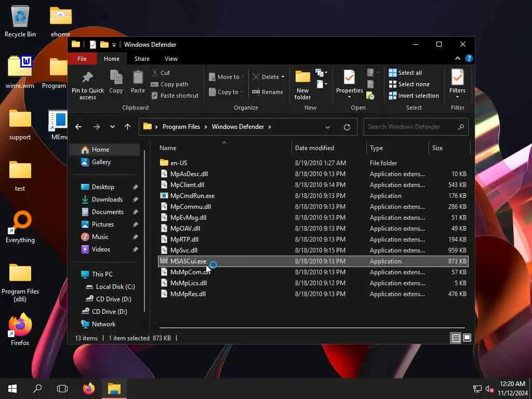Click the Properties icon in title bar

point(92,45)
